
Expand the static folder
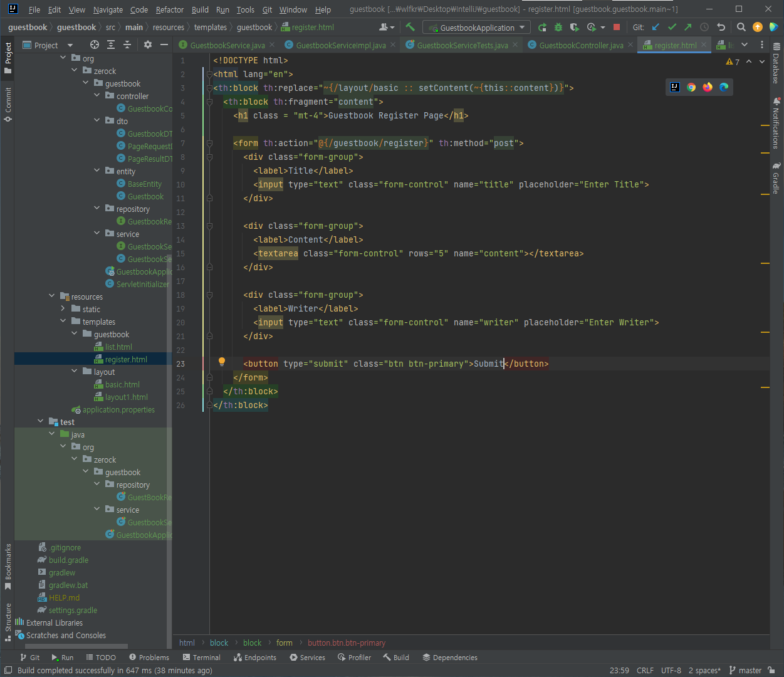(x=63, y=309)
